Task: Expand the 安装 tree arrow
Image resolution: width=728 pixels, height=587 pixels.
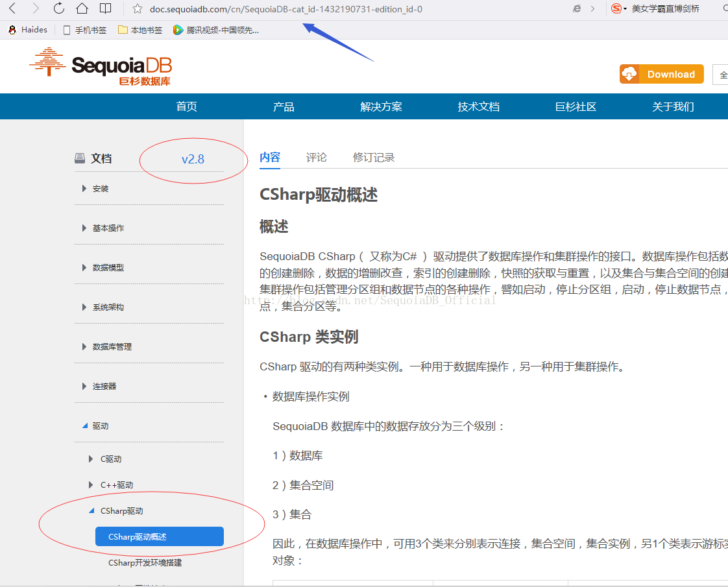Action: click(x=84, y=188)
